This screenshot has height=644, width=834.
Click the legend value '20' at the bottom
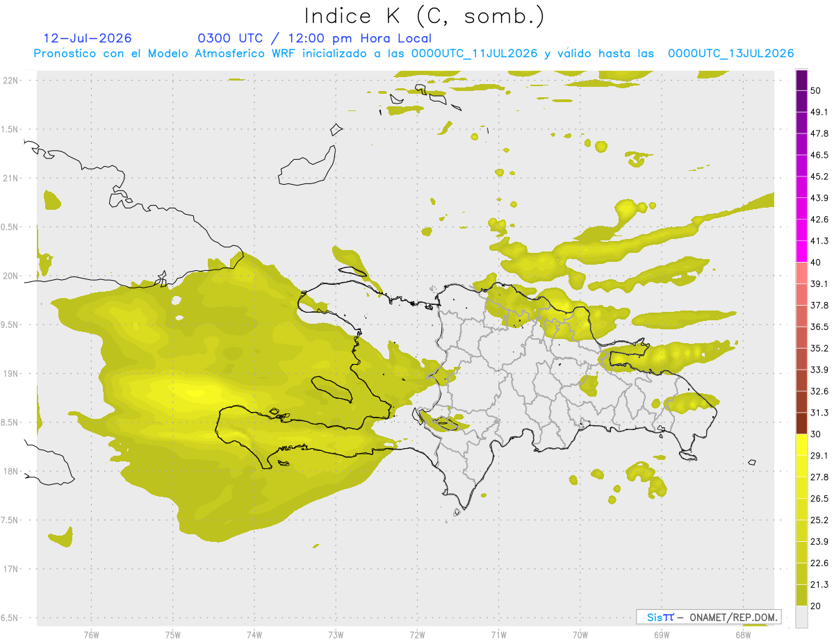coord(816,606)
